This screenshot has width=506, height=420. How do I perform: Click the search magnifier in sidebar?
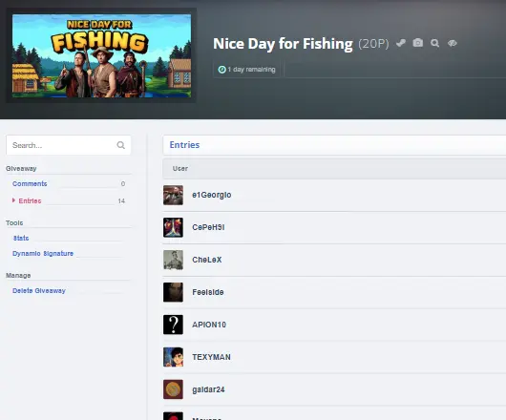121,145
